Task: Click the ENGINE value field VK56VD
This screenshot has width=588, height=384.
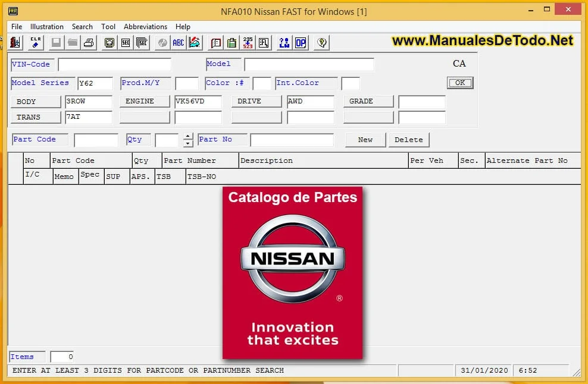Action: (198, 102)
